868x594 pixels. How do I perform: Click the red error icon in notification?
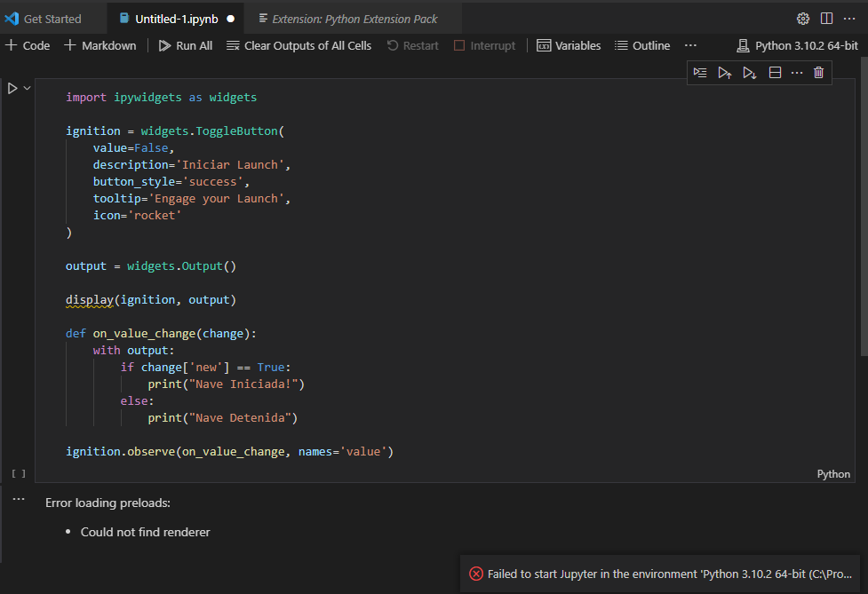click(476, 574)
